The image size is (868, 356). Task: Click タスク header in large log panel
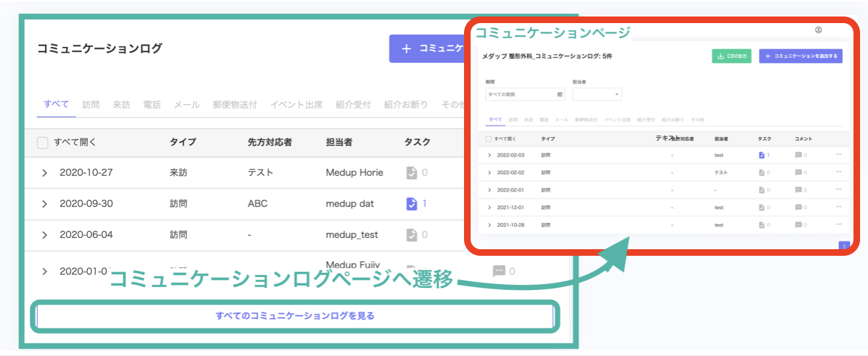pos(417,142)
